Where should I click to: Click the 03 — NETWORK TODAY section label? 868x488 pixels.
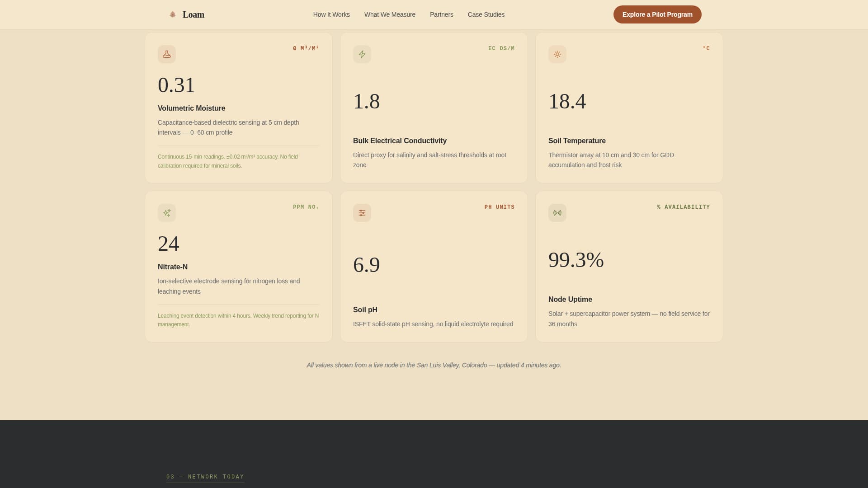coord(205,477)
